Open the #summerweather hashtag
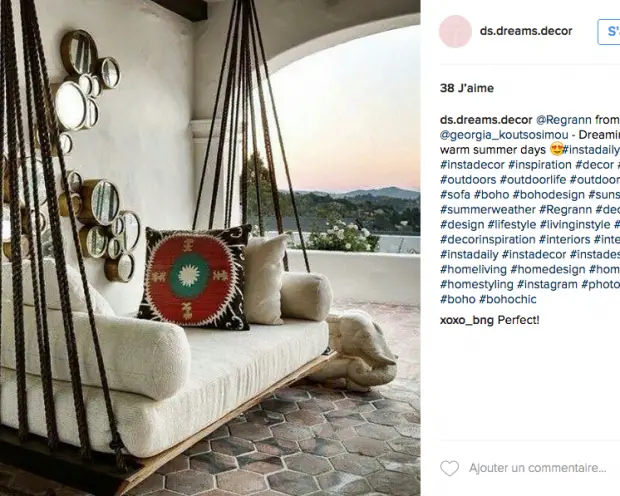 click(488, 210)
